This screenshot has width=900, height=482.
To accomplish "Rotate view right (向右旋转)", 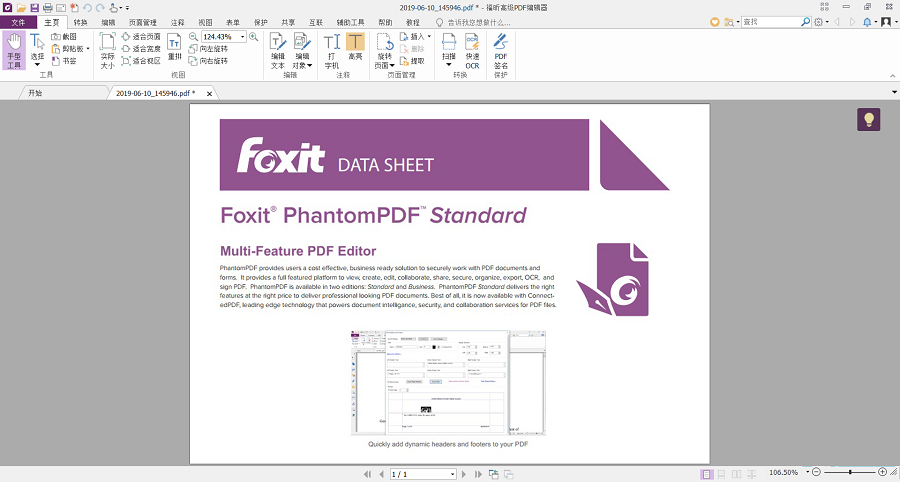I will 208,61.
